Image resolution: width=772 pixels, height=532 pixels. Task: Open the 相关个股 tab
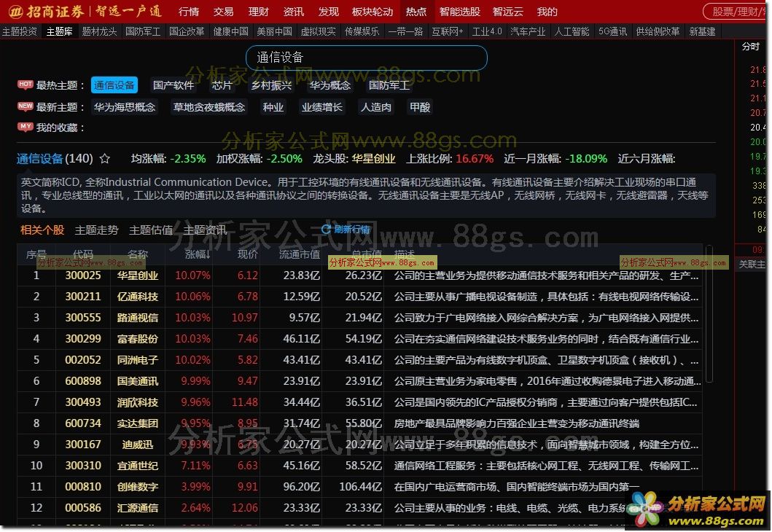pos(42,230)
